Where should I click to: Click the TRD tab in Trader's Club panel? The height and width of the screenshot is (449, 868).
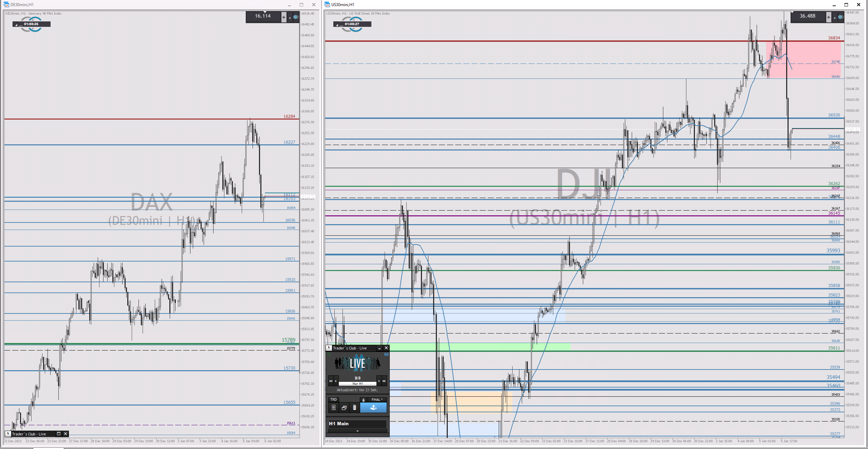(x=334, y=399)
